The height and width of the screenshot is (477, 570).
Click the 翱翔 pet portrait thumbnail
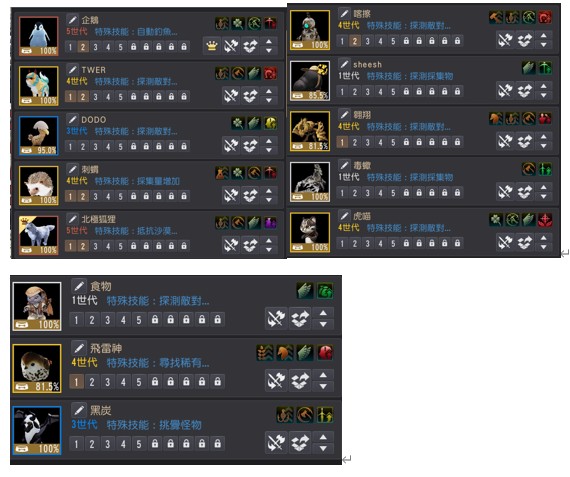pos(310,131)
